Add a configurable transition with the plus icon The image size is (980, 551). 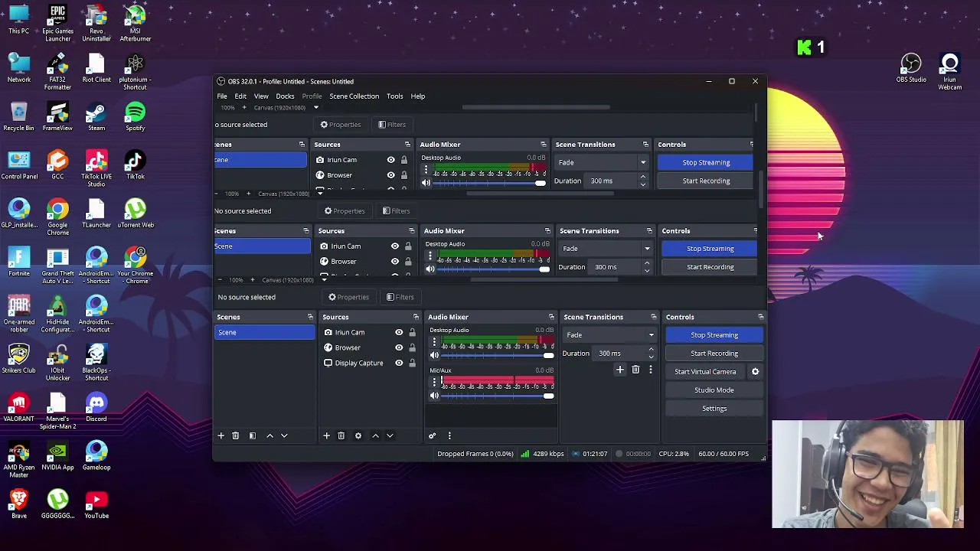point(620,370)
